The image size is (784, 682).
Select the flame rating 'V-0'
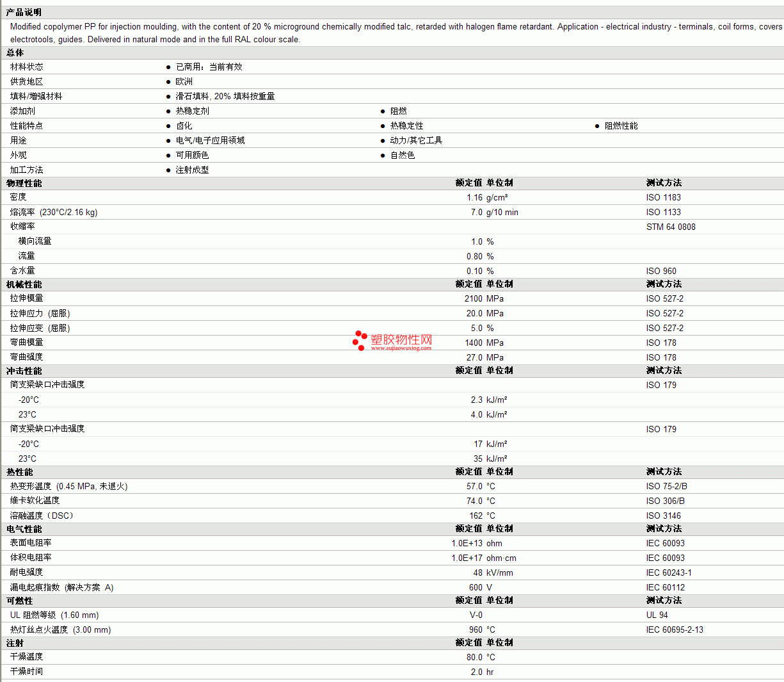476,615
